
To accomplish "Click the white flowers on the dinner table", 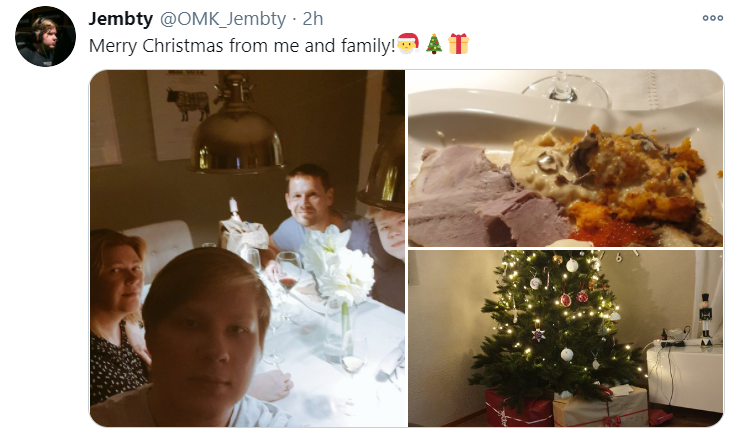I will [x=336, y=264].
